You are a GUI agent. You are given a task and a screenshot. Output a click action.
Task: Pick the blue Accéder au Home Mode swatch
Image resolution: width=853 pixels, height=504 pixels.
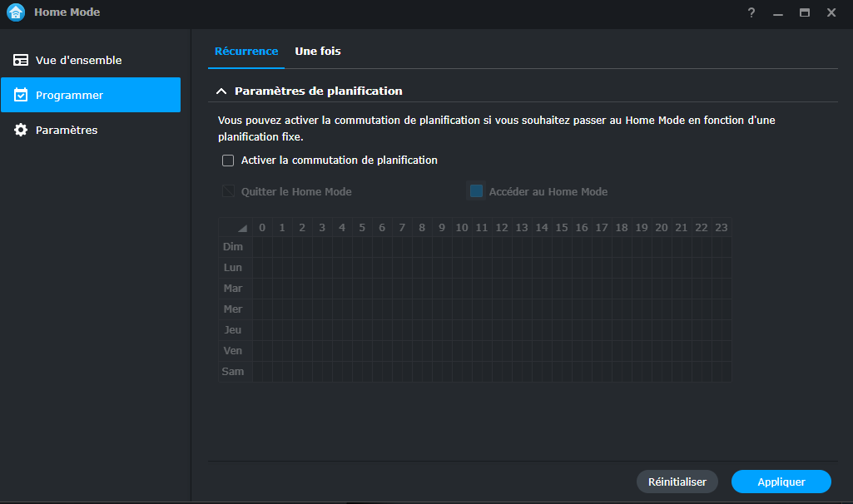pyautogui.click(x=476, y=191)
